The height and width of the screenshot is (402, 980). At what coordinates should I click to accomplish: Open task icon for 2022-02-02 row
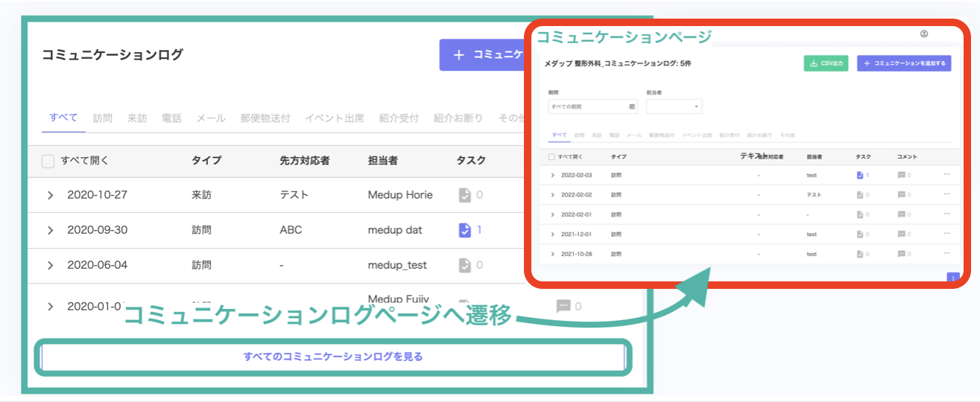(x=860, y=194)
